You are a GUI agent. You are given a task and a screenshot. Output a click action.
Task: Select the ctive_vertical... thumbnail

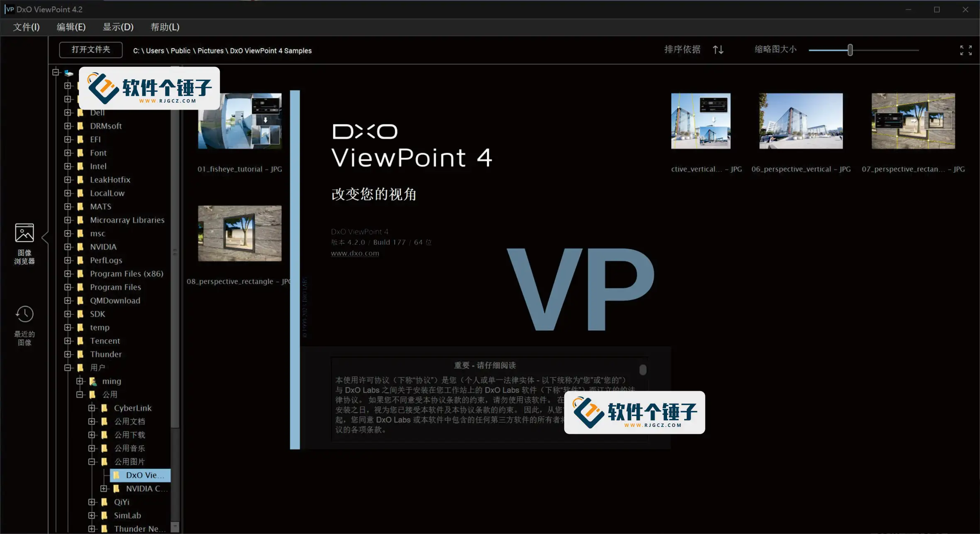point(701,121)
